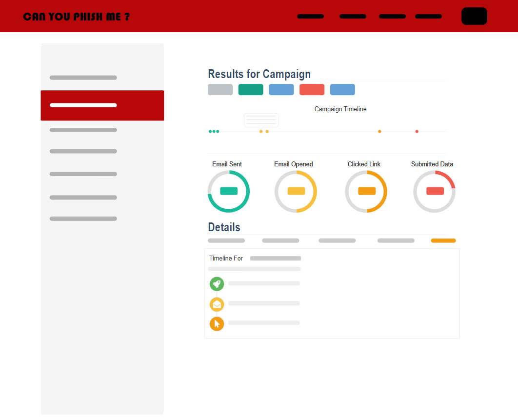This screenshot has height=420, width=518.
Task: Click the green button under Results for Campaign
Action: coord(251,90)
